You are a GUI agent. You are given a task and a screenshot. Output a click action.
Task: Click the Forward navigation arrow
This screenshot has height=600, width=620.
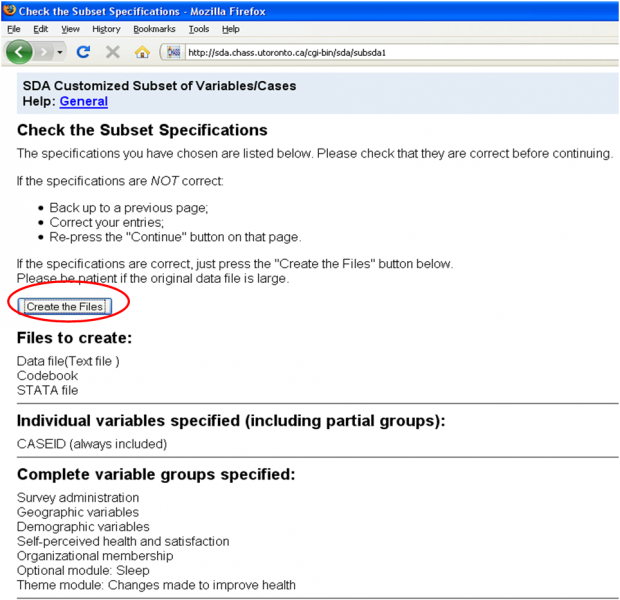(x=43, y=51)
